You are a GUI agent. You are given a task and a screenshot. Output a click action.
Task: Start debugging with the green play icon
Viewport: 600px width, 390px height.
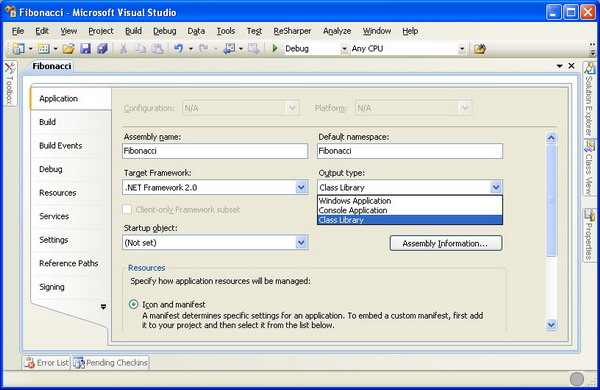click(274, 49)
